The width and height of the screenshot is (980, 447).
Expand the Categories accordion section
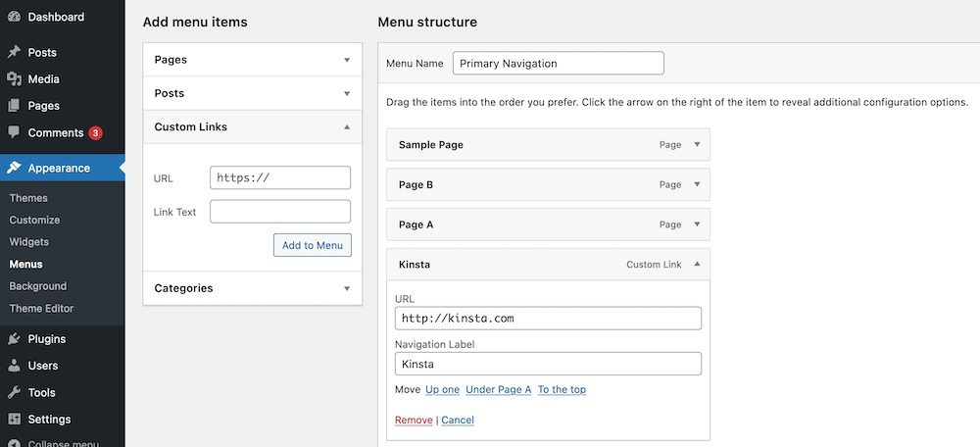pos(346,288)
